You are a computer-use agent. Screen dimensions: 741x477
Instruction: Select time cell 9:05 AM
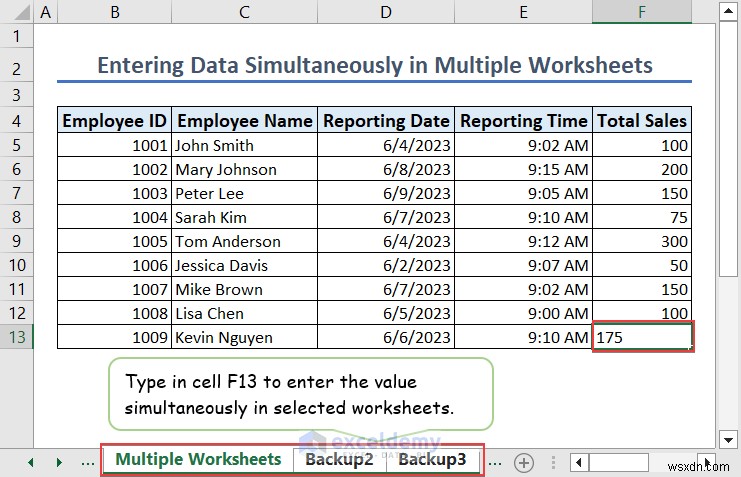coord(523,193)
